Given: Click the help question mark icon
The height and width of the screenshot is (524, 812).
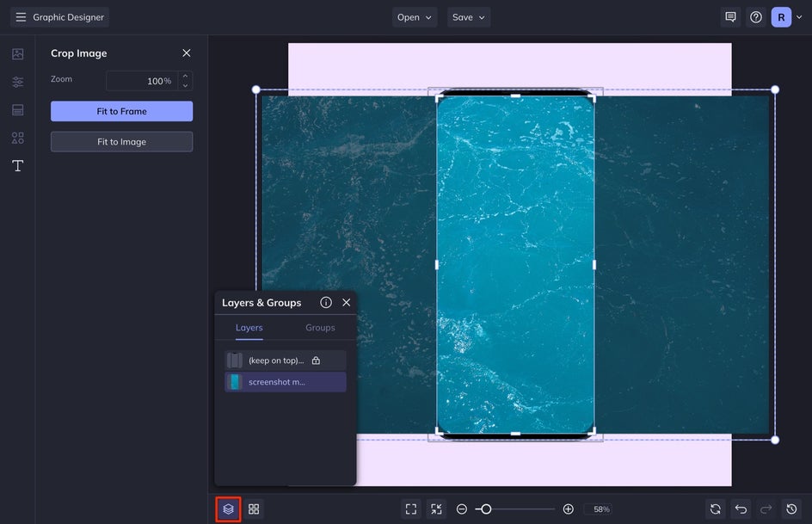Looking at the screenshot, I should pos(756,17).
